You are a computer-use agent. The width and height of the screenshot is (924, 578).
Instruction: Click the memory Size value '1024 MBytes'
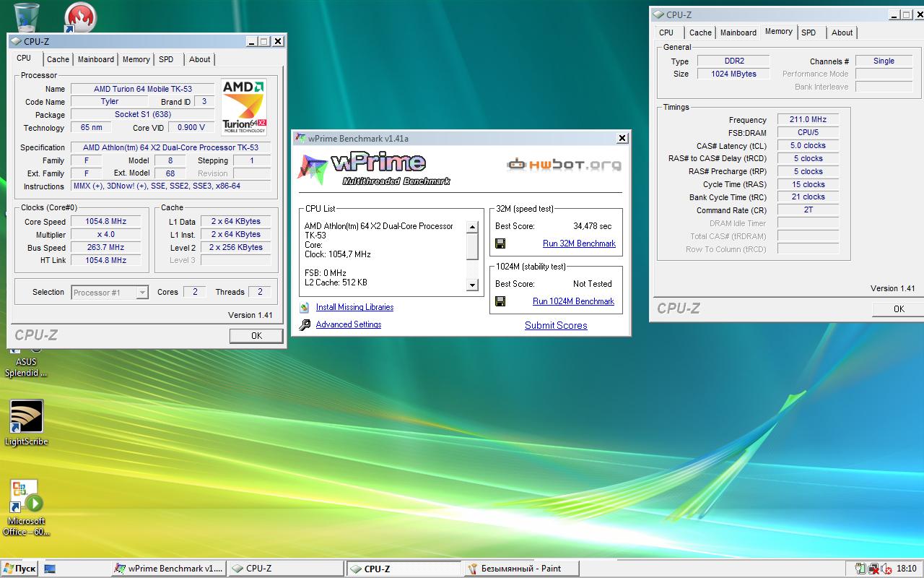pos(734,74)
